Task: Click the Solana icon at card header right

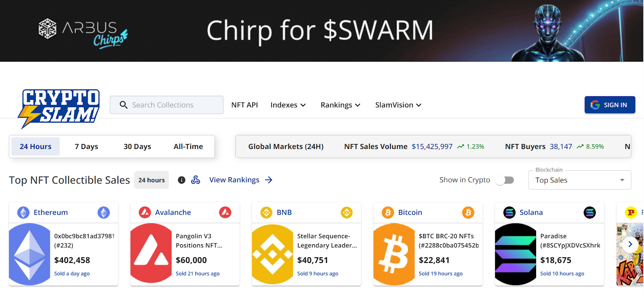Action: pyautogui.click(x=590, y=213)
